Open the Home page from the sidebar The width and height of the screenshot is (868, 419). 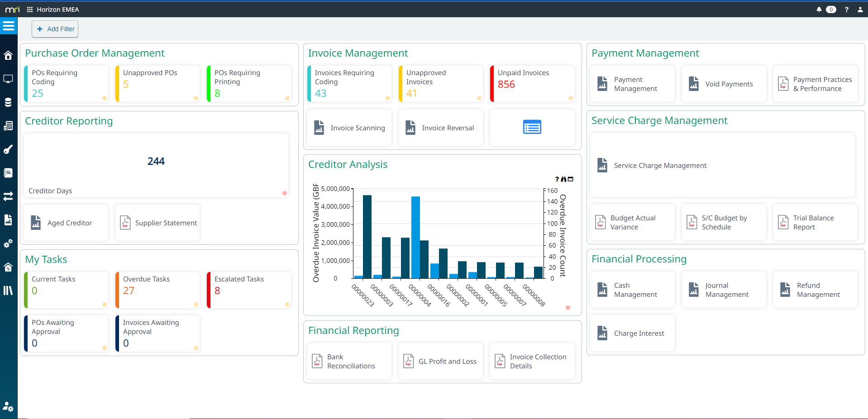point(8,55)
